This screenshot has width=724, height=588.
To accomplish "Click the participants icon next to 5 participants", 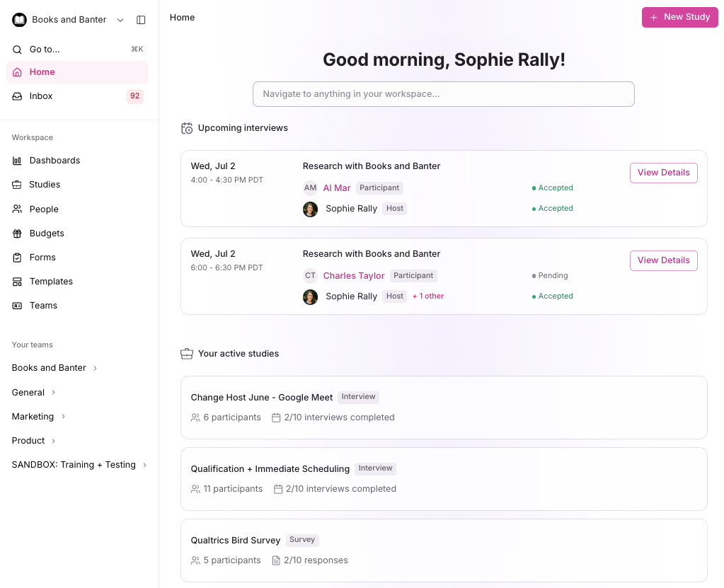I will (195, 561).
